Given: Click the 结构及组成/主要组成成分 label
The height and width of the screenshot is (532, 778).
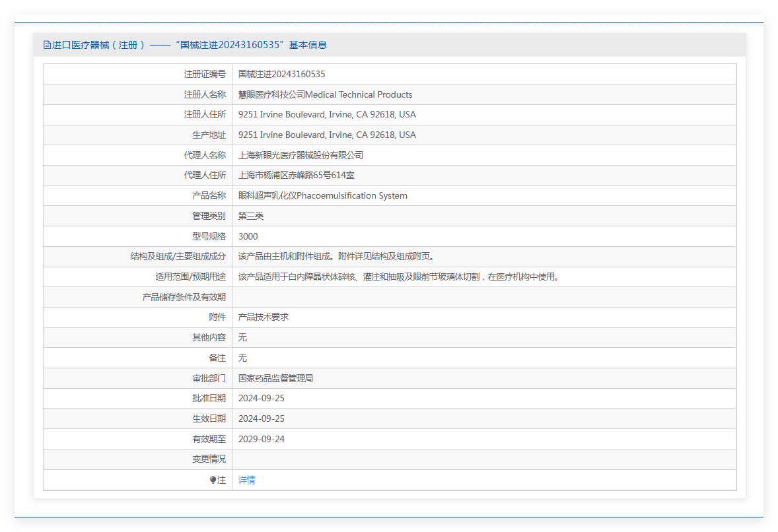Looking at the screenshot, I should coord(178,256).
